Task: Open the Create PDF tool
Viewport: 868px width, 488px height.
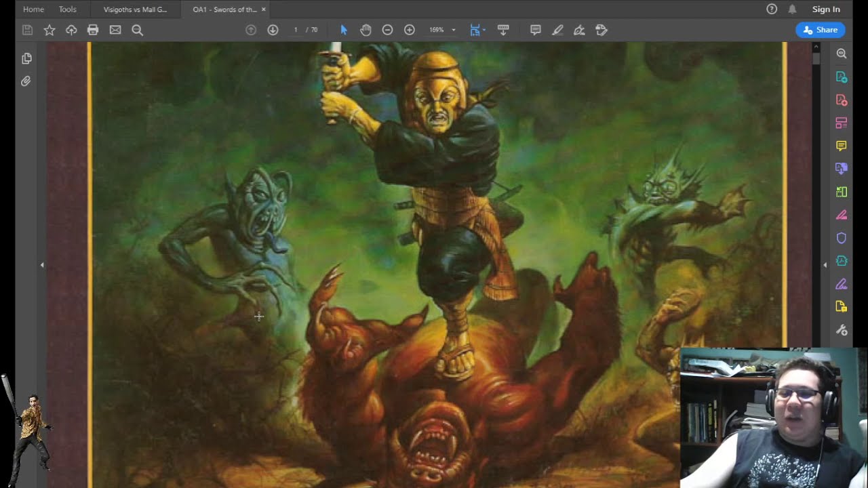Action: [x=842, y=100]
